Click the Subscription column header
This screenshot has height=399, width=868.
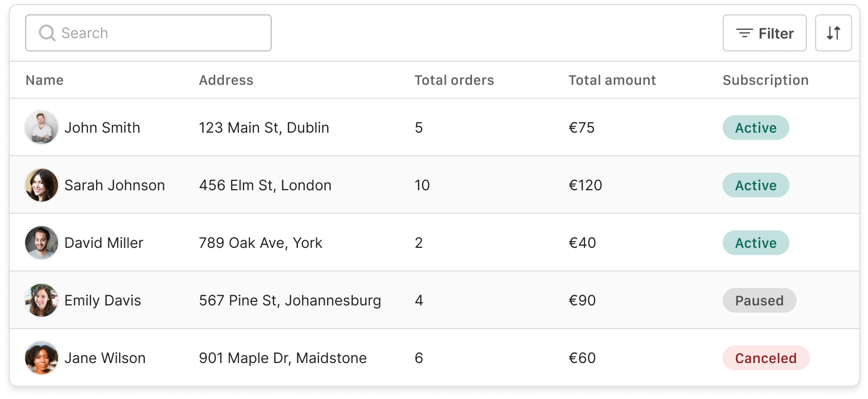click(x=765, y=80)
